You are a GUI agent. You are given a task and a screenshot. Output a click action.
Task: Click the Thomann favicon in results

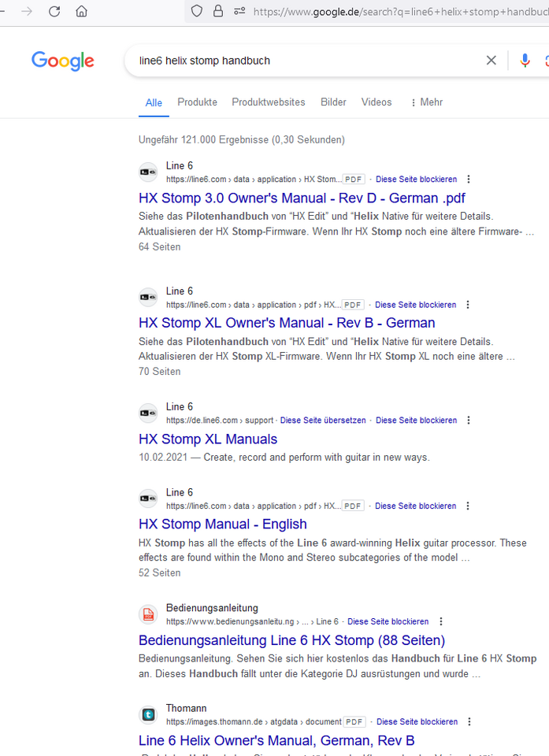coord(148,714)
